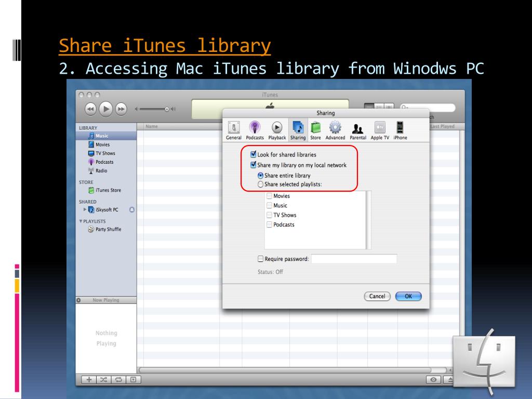Toggle repeat button at bottom
The image size is (532, 399).
pyautogui.click(x=118, y=380)
